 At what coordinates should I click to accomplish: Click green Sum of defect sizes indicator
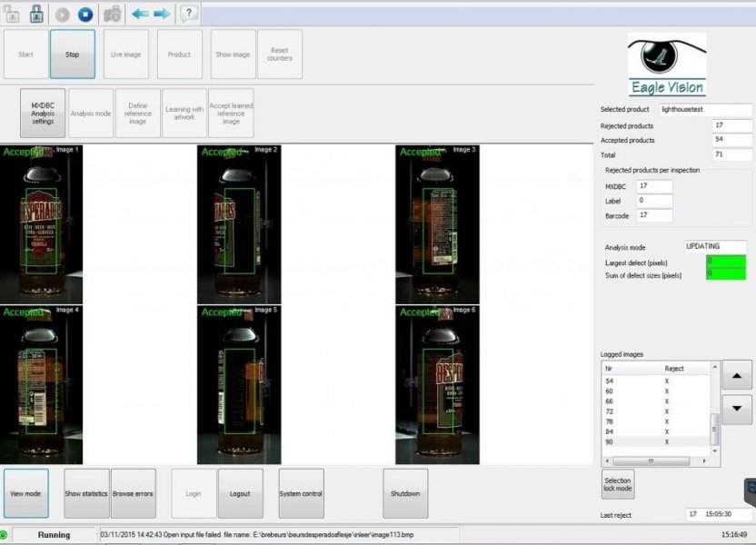pyautogui.click(x=726, y=273)
